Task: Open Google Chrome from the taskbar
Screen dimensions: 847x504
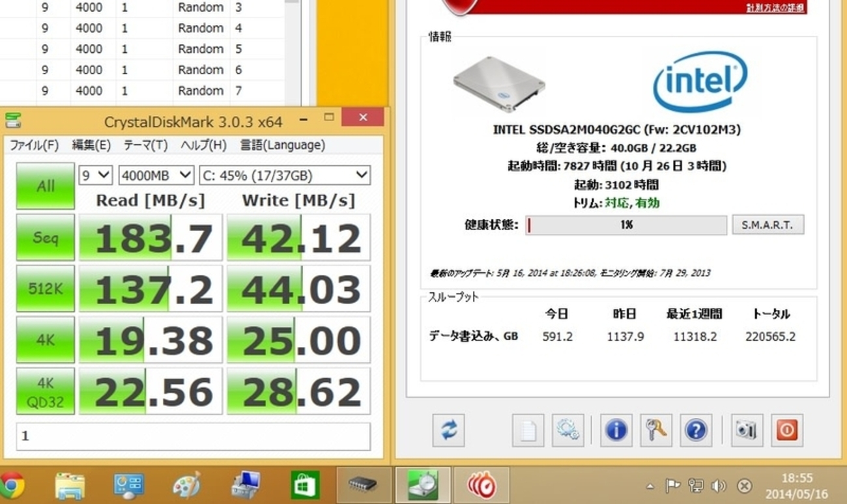Action: tap(11, 485)
